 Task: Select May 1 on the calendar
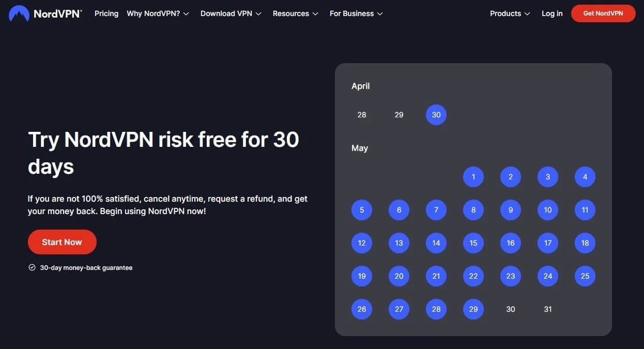tap(473, 176)
